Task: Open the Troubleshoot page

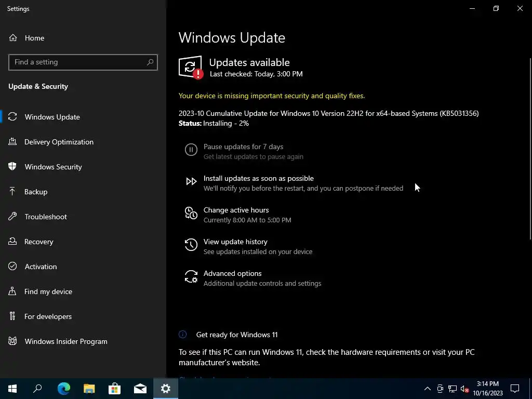Action: pos(83,217)
